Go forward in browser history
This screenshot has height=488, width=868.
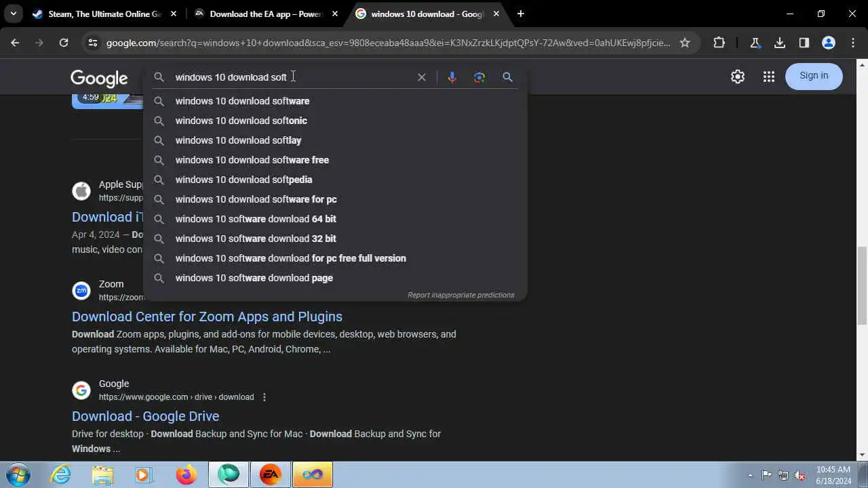(x=39, y=43)
